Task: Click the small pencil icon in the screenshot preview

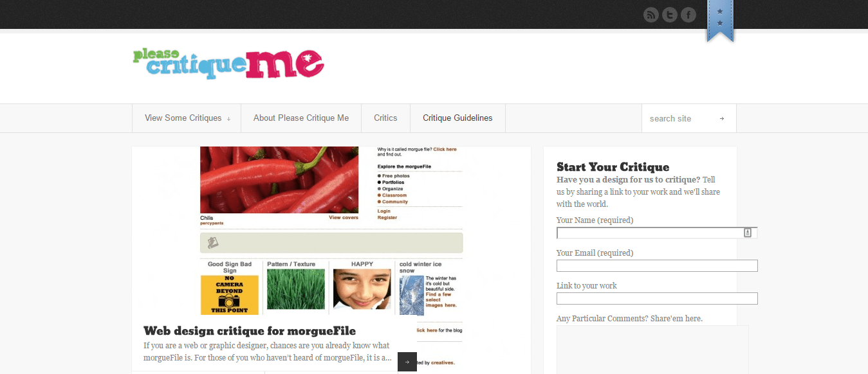Action: (212, 242)
